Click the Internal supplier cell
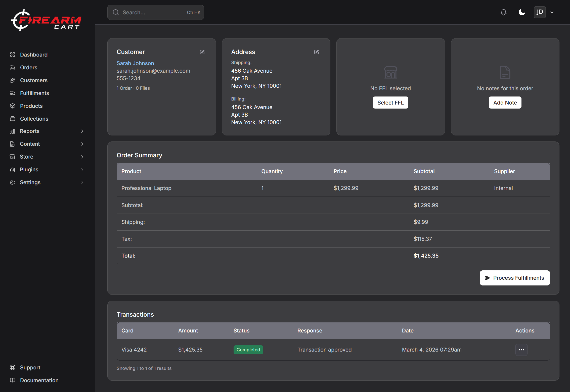The image size is (570, 392). 503,188
